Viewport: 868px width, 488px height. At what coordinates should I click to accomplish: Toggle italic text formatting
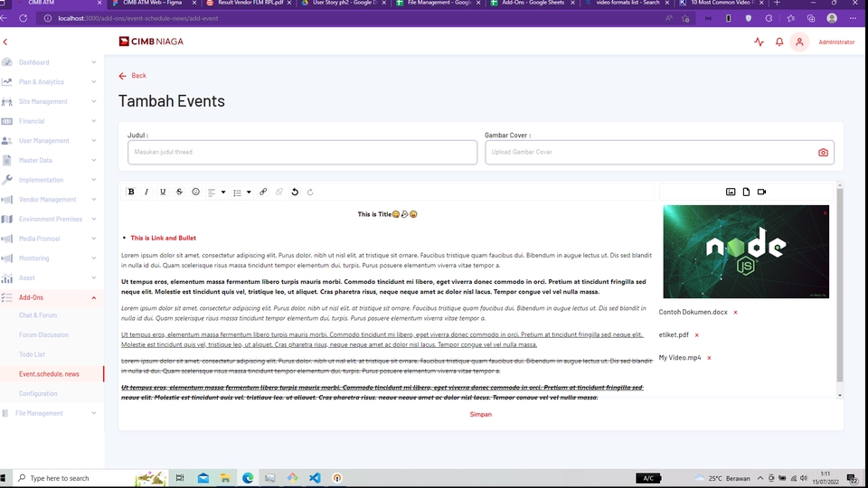click(146, 192)
